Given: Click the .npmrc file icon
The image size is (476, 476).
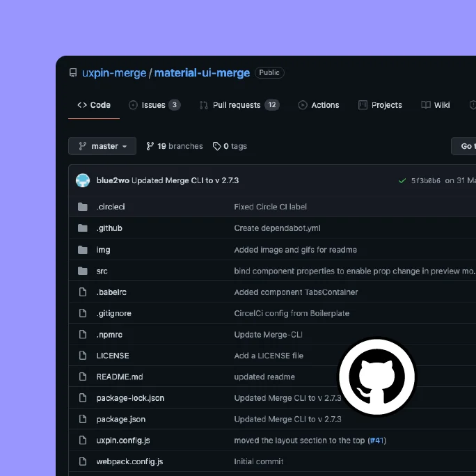Looking at the screenshot, I should tap(83, 334).
